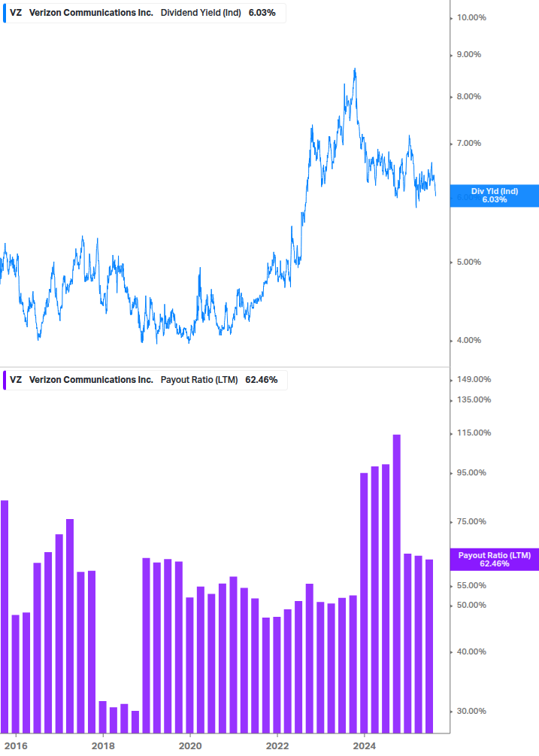Click the Verizon Communications Inc. name in the top legend
This screenshot has width=539, height=756.
(91, 13)
